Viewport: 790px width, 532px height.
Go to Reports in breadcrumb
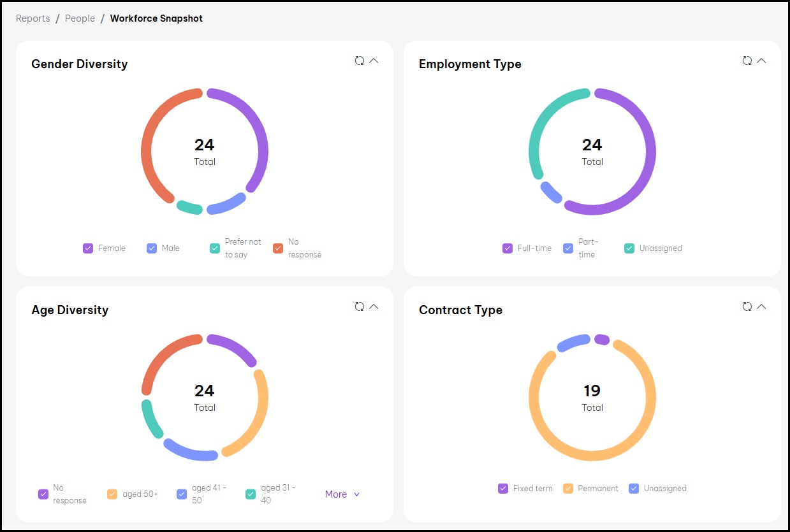33,18
